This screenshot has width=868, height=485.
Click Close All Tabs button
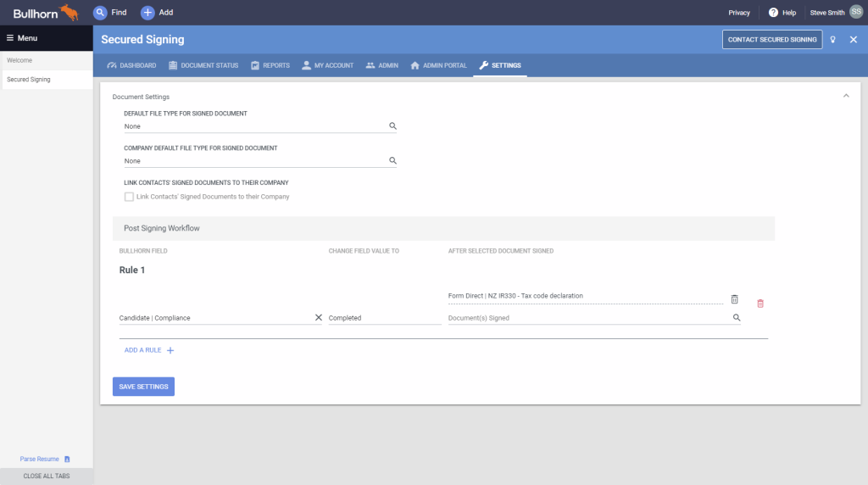tap(47, 477)
